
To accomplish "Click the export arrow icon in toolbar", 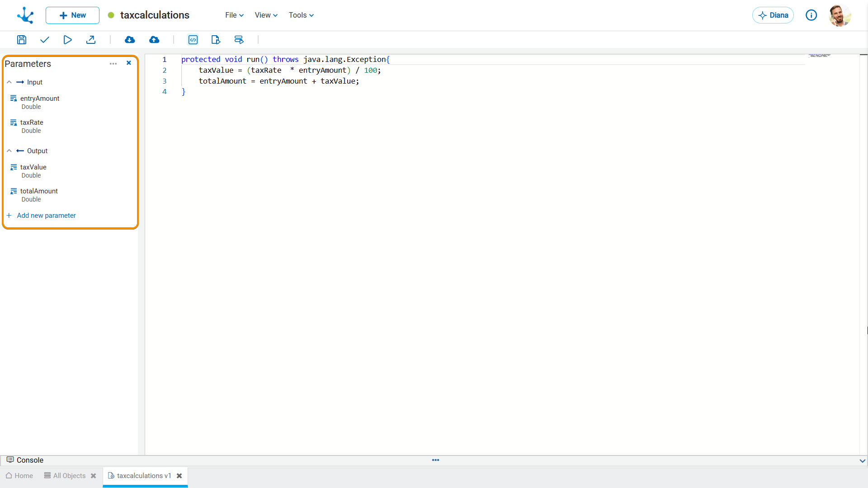I will (91, 40).
